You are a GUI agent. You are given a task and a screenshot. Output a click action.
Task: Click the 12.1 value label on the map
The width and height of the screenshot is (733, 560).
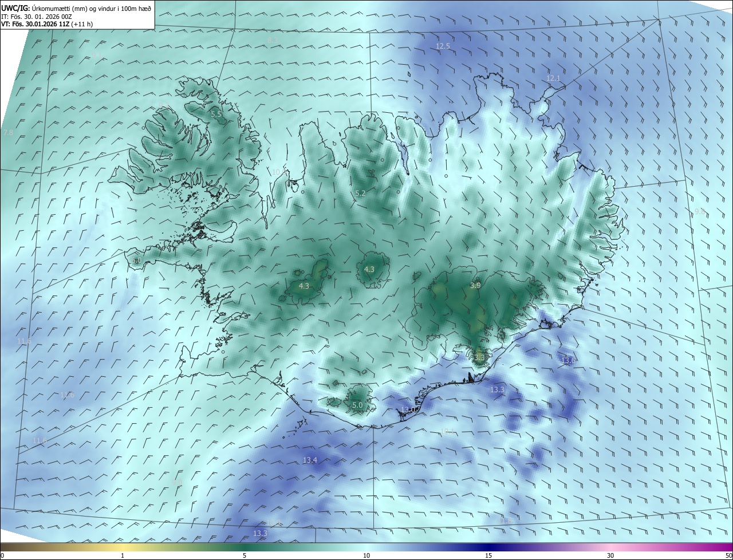pos(553,78)
